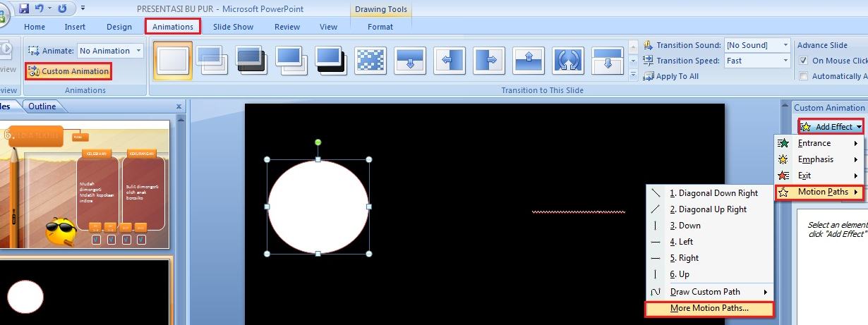Screen dimensions: 868x325
Task: Select the orange pencil slide thumbnail
Action: pyautogui.click(x=85, y=184)
